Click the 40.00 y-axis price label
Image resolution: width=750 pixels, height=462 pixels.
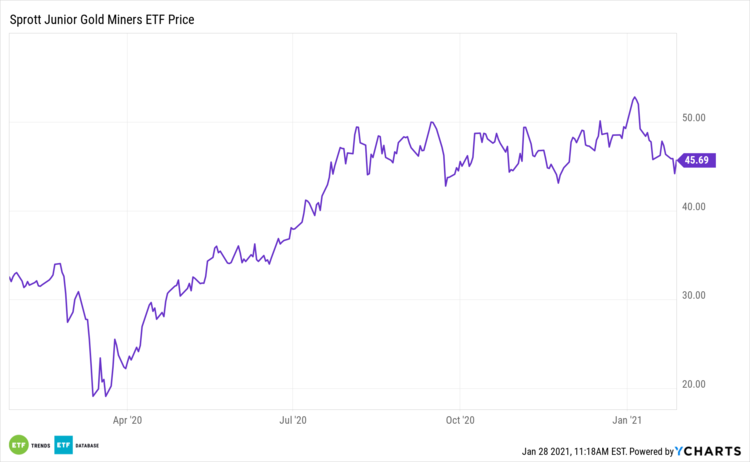tap(693, 207)
